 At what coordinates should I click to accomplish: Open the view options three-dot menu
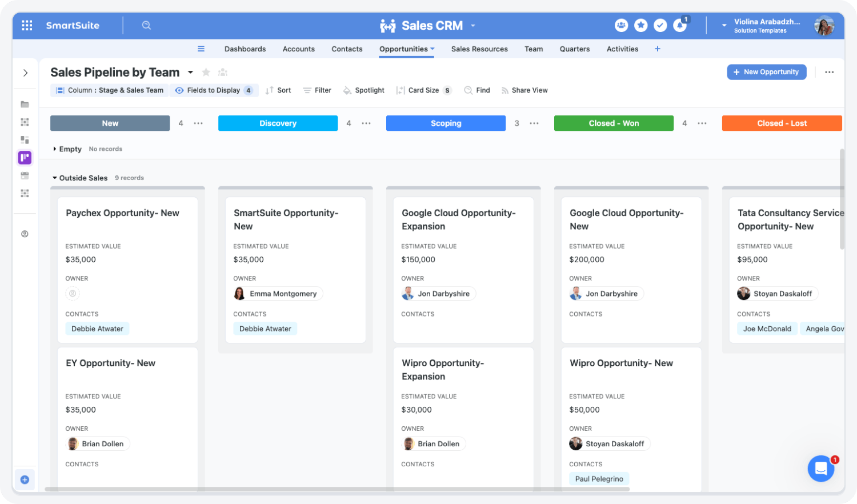pyautogui.click(x=829, y=72)
